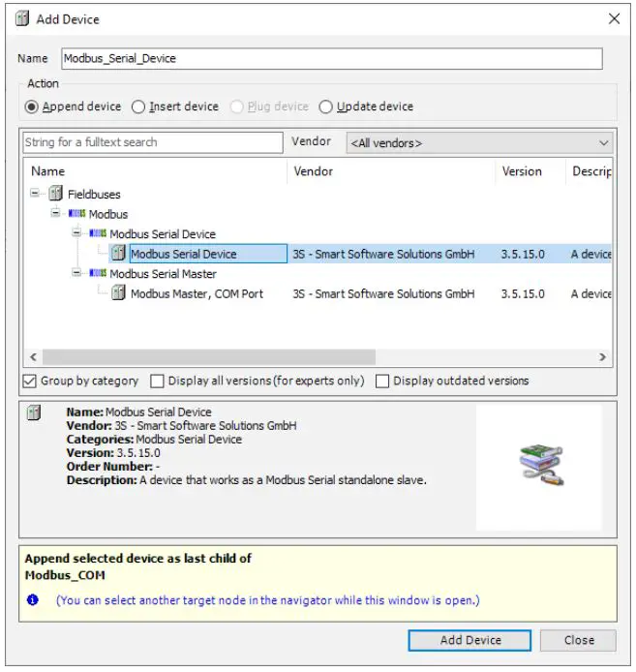
Task: Click the Add Device button
Action: click(x=470, y=640)
